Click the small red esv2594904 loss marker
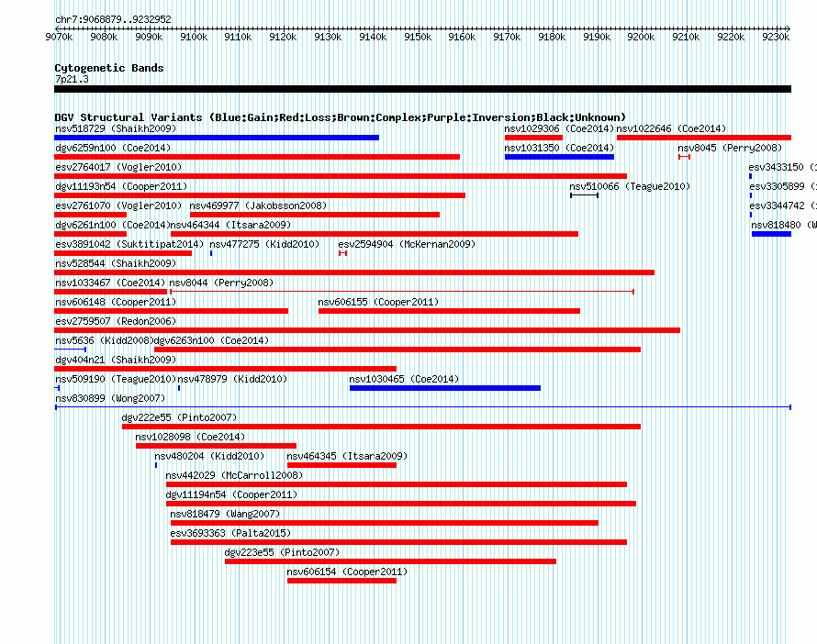Image resolution: width=817 pixels, height=644 pixels. (x=342, y=253)
